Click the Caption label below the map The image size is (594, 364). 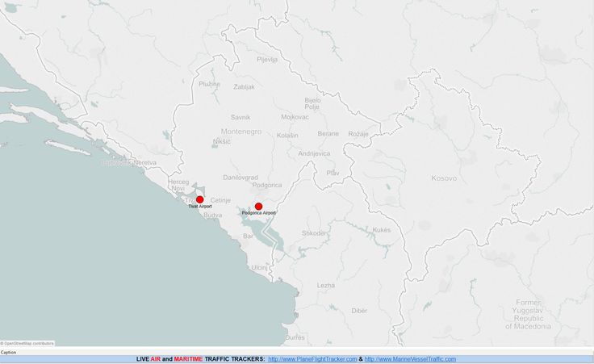[8, 352]
